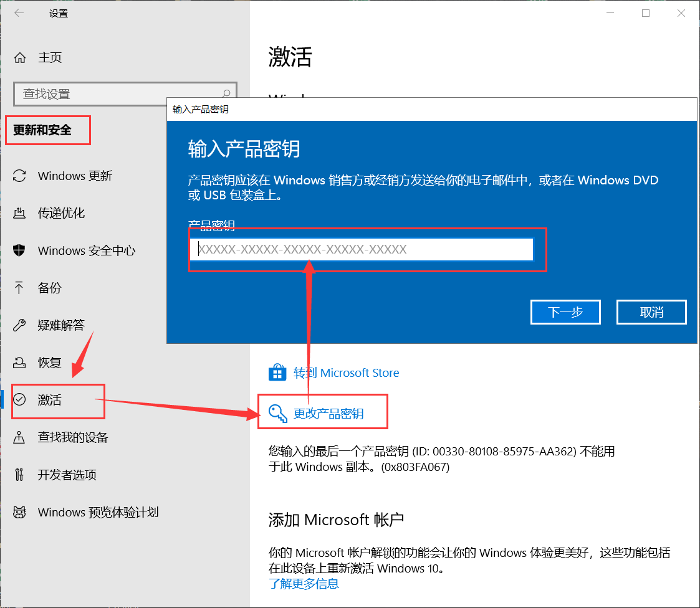Click the 备份 upload arrow icon
This screenshot has width=700, height=608.
(x=19, y=288)
